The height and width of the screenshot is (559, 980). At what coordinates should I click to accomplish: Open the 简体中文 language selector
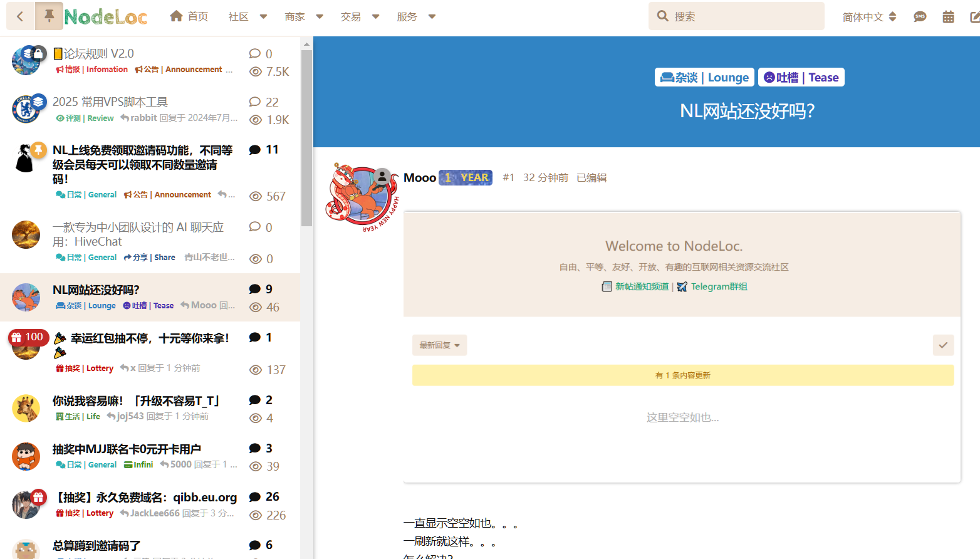click(870, 17)
